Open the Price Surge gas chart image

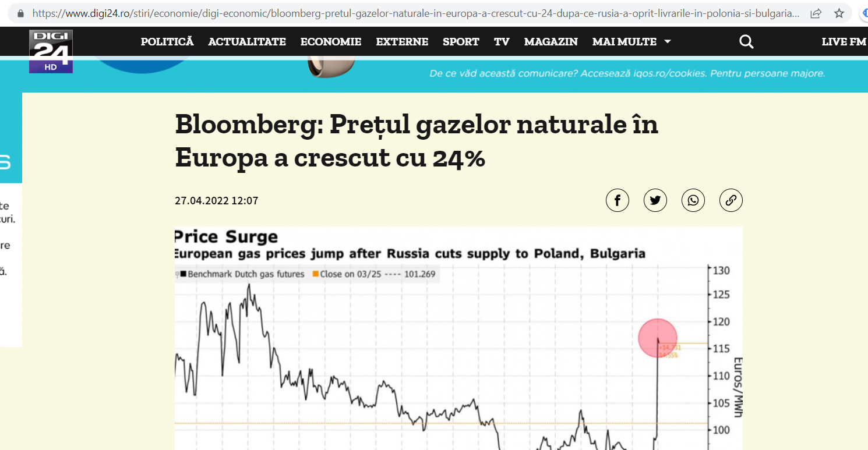pyautogui.click(x=458, y=338)
